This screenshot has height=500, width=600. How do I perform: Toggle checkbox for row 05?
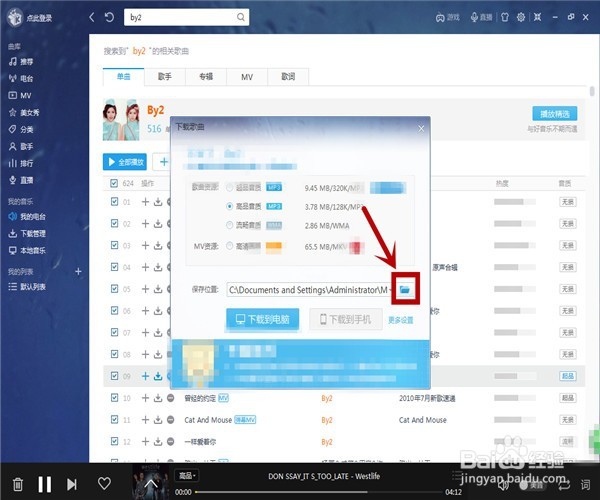(x=114, y=289)
